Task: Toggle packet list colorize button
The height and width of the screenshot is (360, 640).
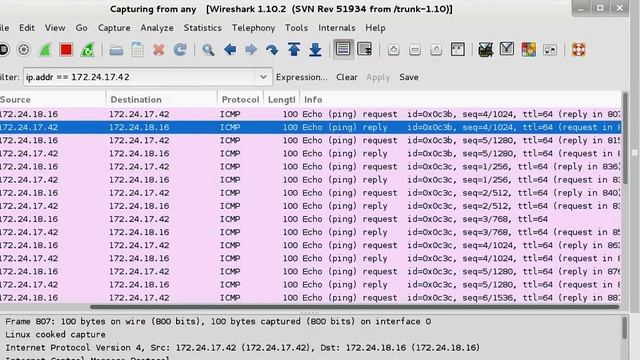Action: [x=343, y=49]
